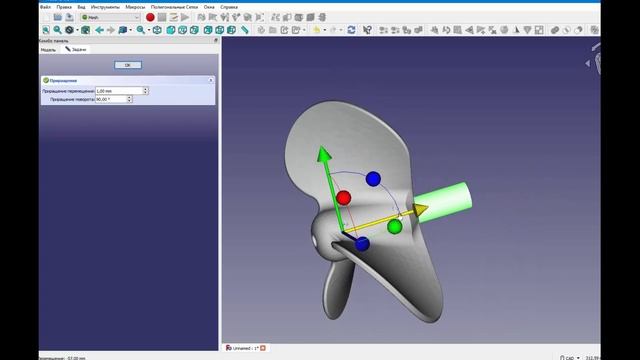Click the save document icon
Viewport: 640px width, 360px height.
(69, 17)
